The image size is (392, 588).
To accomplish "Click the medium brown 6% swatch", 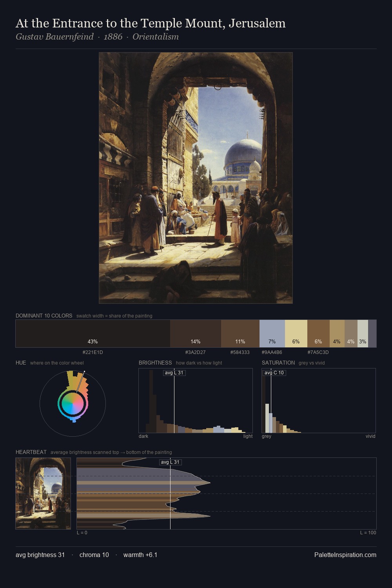I will [x=318, y=334].
